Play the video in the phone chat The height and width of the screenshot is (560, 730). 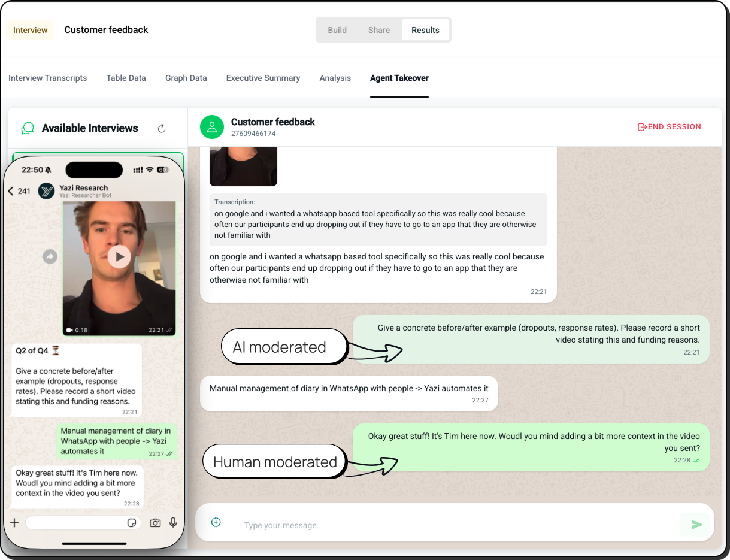pos(119,257)
